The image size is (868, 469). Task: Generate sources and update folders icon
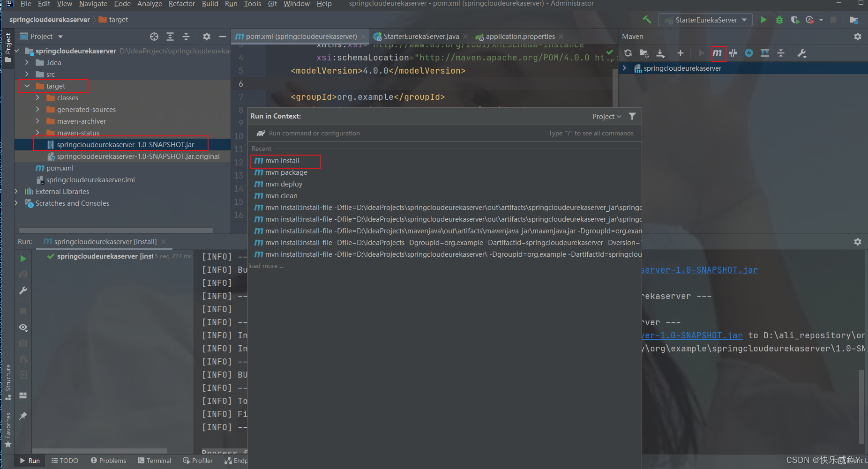(644, 53)
